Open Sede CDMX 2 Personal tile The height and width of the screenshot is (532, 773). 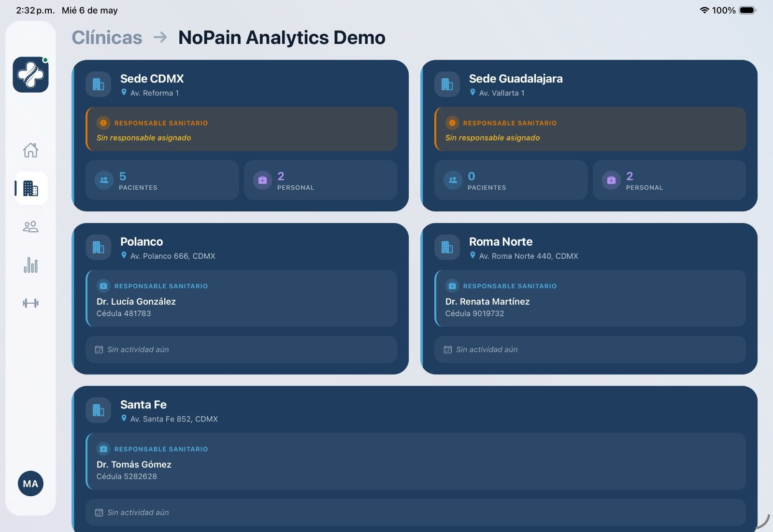(x=321, y=180)
